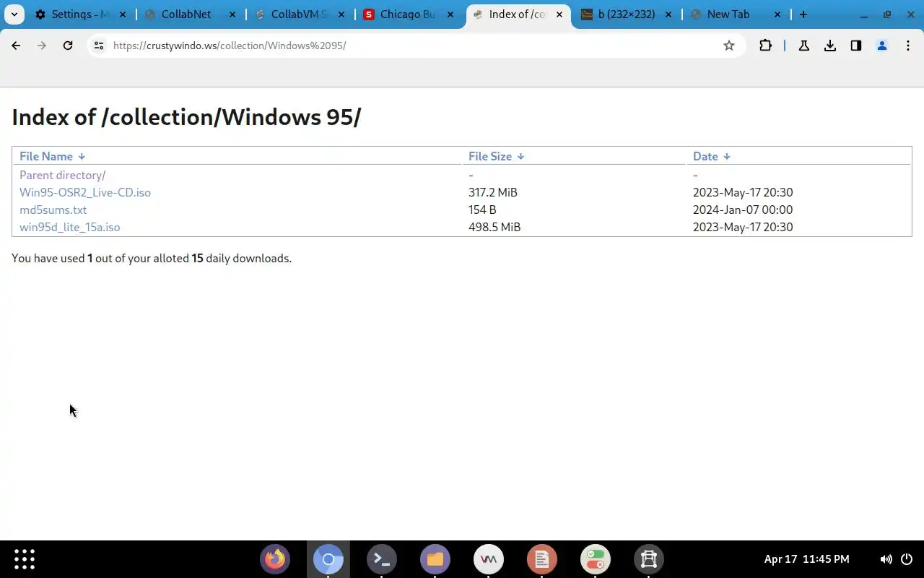924x578 pixels.
Task: Switch to the CollabNet tab
Action: click(191, 14)
